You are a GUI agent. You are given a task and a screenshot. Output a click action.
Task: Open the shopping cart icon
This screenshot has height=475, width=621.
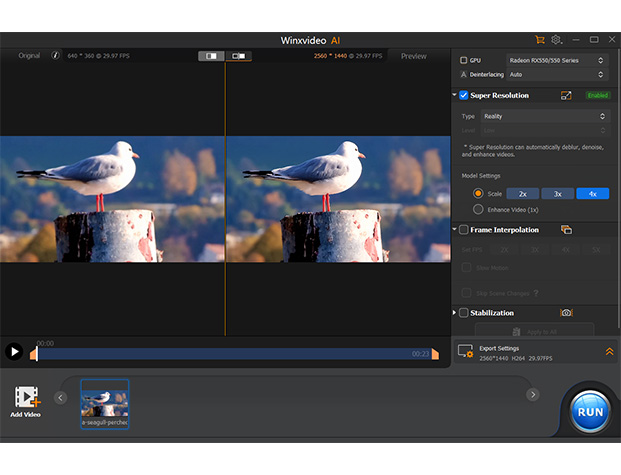539,40
